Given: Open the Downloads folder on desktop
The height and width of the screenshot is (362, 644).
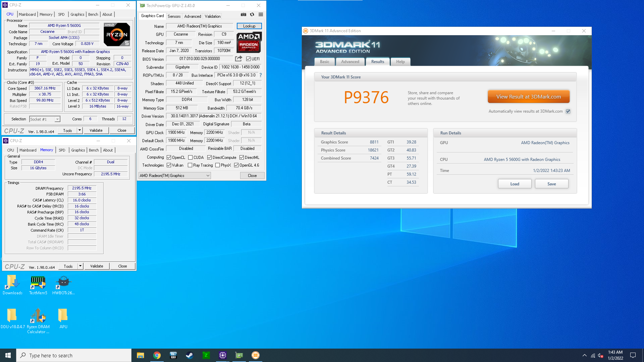Looking at the screenshot, I should click(x=12, y=285).
